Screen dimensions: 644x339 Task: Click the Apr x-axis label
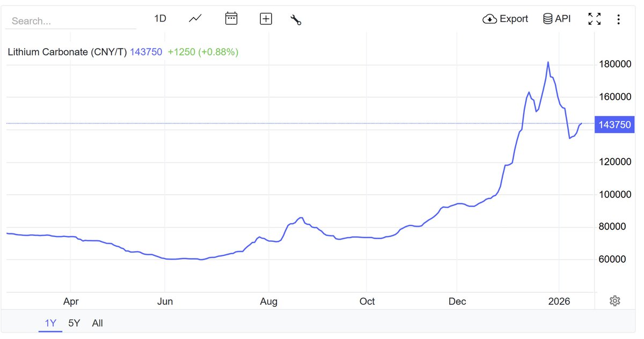pos(71,301)
